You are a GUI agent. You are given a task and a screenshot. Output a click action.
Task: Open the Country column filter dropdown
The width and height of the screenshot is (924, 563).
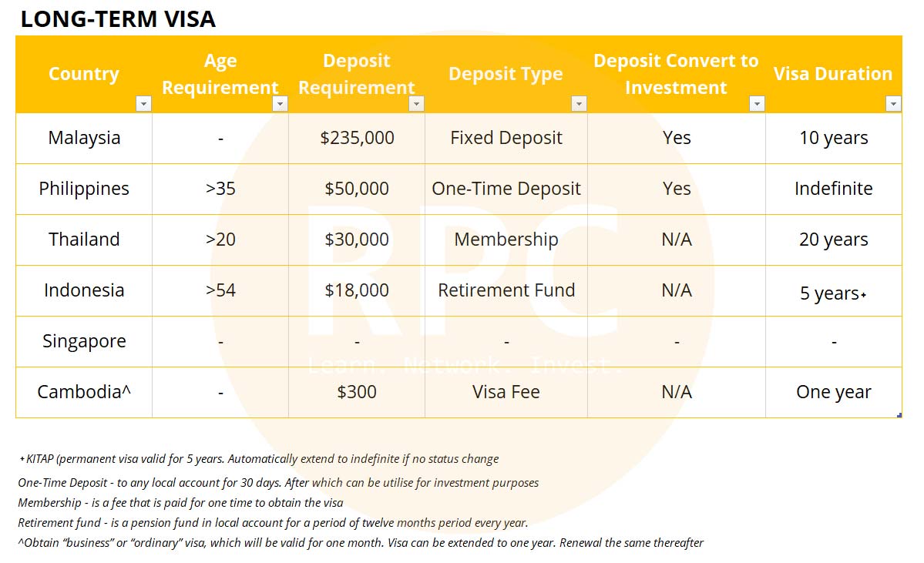tap(143, 104)
